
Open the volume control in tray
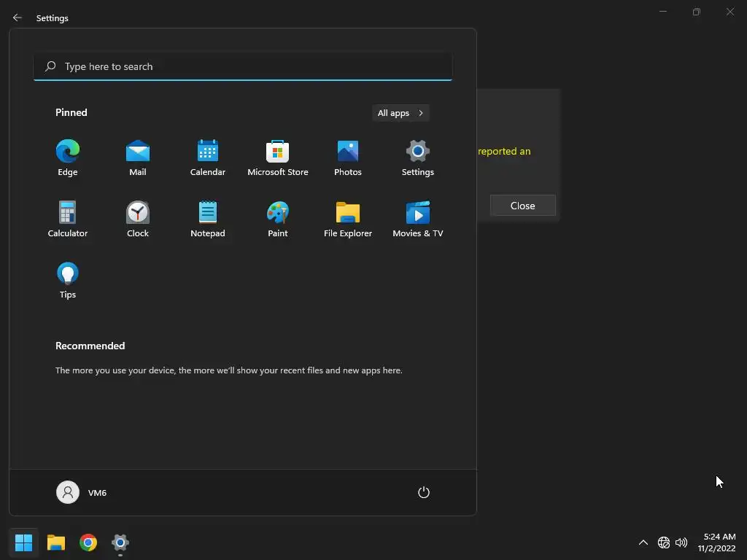[681, 542]
